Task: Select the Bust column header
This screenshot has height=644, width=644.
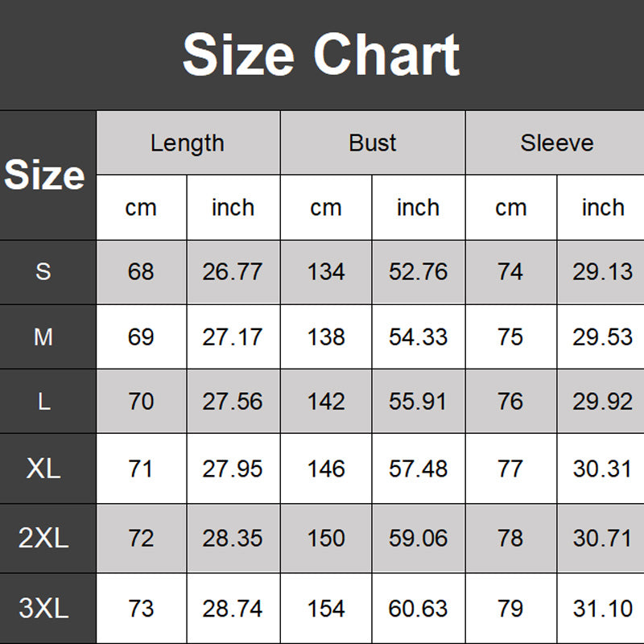Action: pos(373,143)
